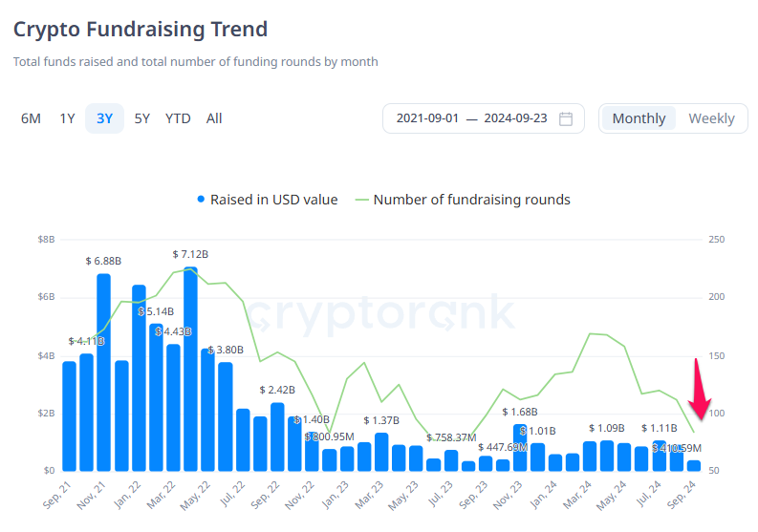Click the Jan, 22 x-axis label
Image resolution: width=758 pixels, height=532 pixels.
[x=127, y=495]
